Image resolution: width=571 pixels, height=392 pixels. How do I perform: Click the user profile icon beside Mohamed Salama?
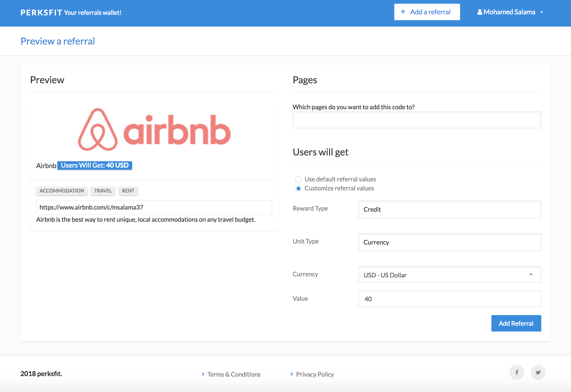(x=480, y=12)
